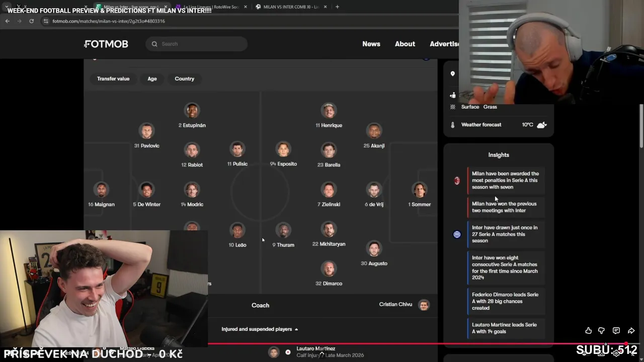Screen dimensions: 644x362
Task: Click the Milan most penalties insight
Action: point(505,180)
